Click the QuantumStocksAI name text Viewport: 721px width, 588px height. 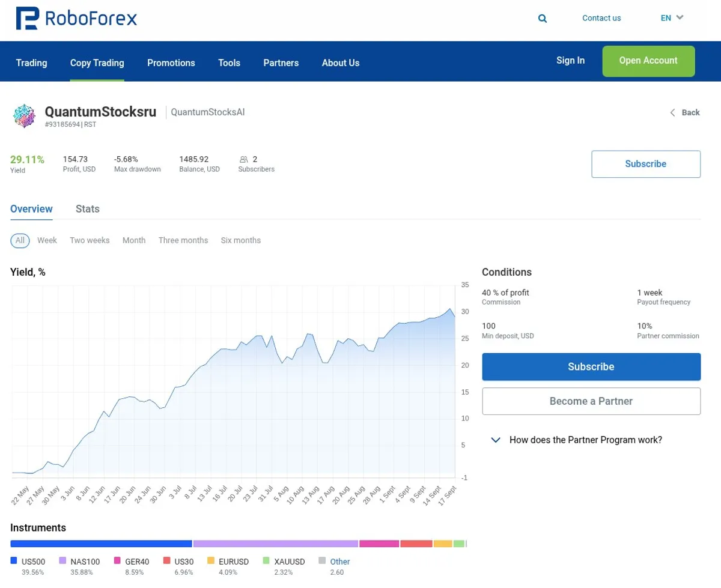(x=208, y=112)
